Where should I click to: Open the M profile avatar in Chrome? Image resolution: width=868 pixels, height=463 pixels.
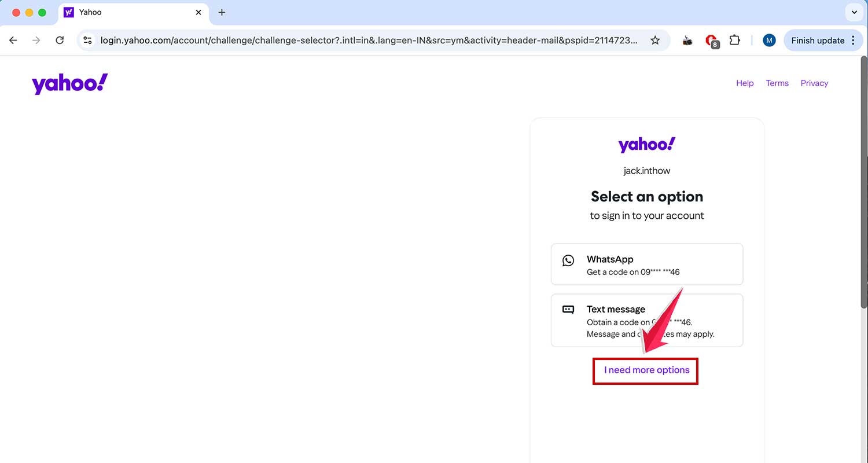point(769,40)
